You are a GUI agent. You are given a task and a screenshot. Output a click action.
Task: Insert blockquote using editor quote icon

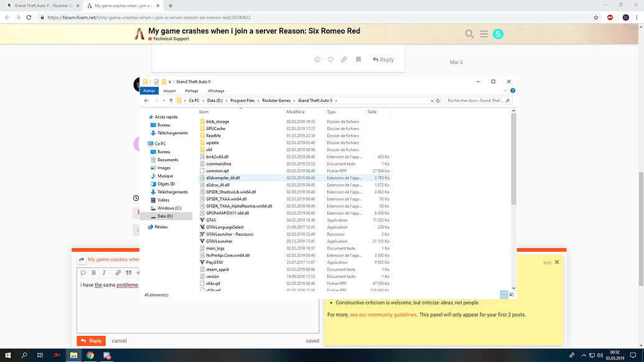[x=129, y=272]
